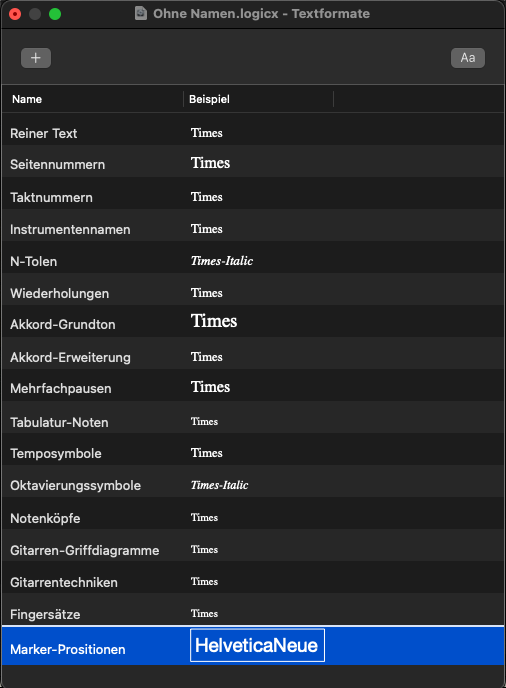Select the Gitarren-Griffdiagramme entry
Screen dimensions: 506x688
point(253,550)
